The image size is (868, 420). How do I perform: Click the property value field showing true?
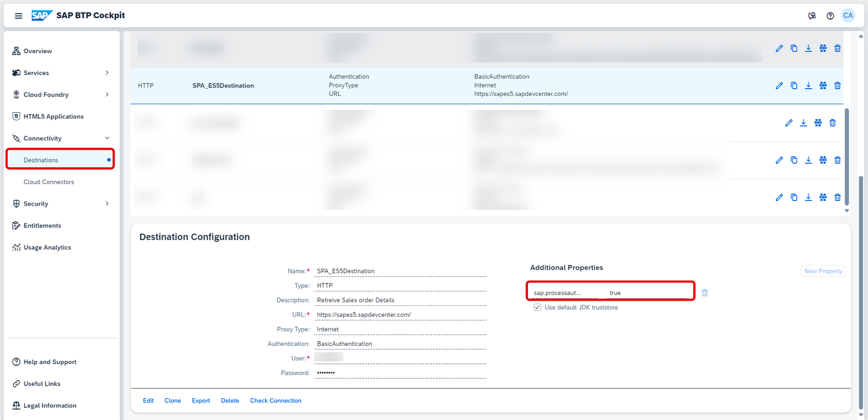pyautogui.click(x=647, y=293)
